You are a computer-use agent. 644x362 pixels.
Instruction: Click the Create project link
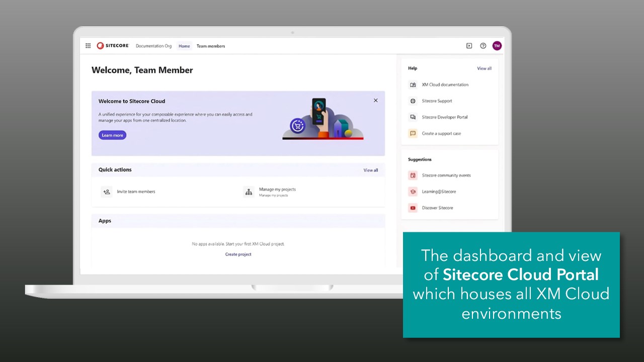[x=238, y=254]
